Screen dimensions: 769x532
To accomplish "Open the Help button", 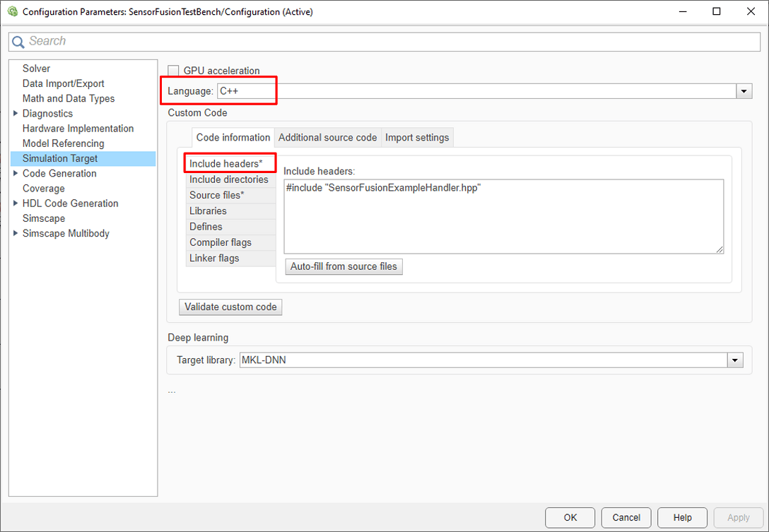I will [682, 517].
